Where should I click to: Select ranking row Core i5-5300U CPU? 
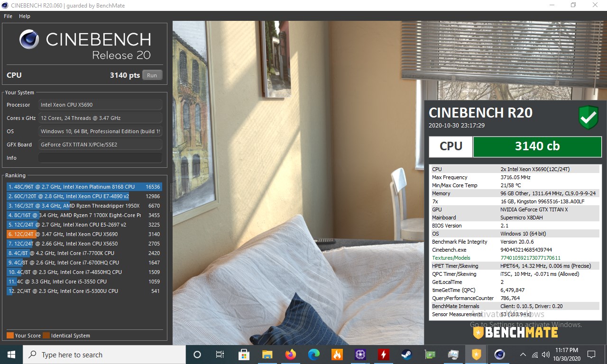84,291
